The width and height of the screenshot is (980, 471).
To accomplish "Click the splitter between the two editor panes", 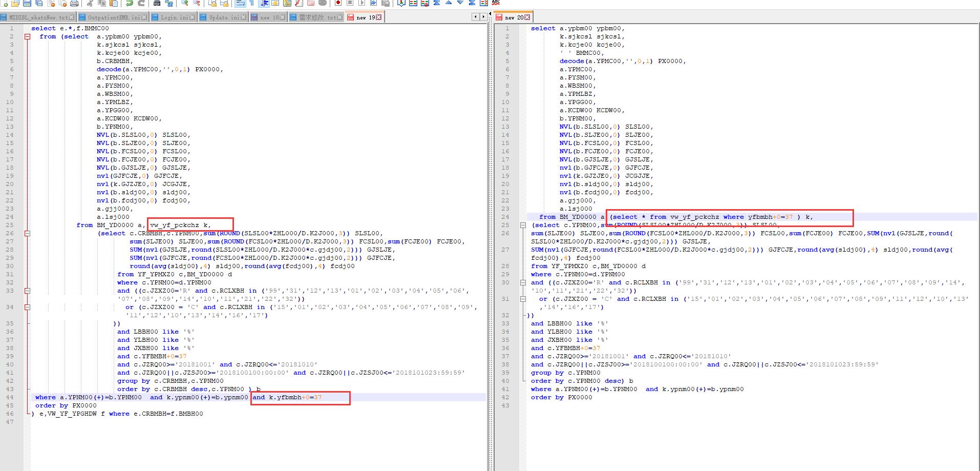I will tap(490, 246).
